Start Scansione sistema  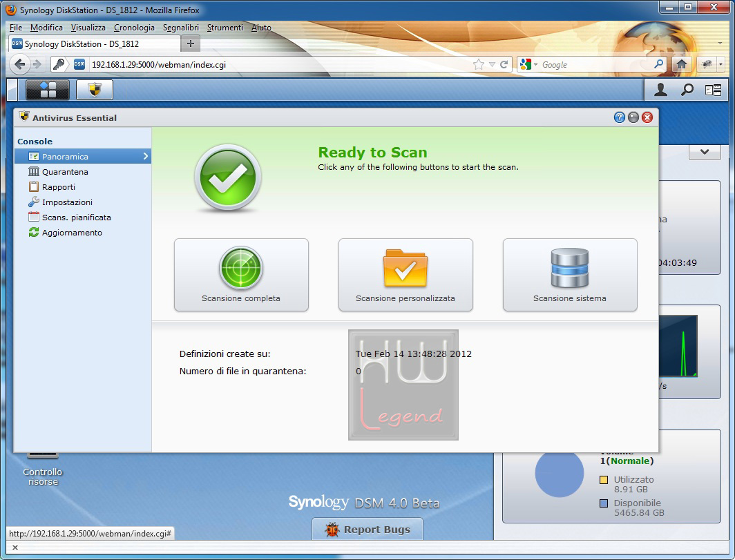(x=569, y=275)
